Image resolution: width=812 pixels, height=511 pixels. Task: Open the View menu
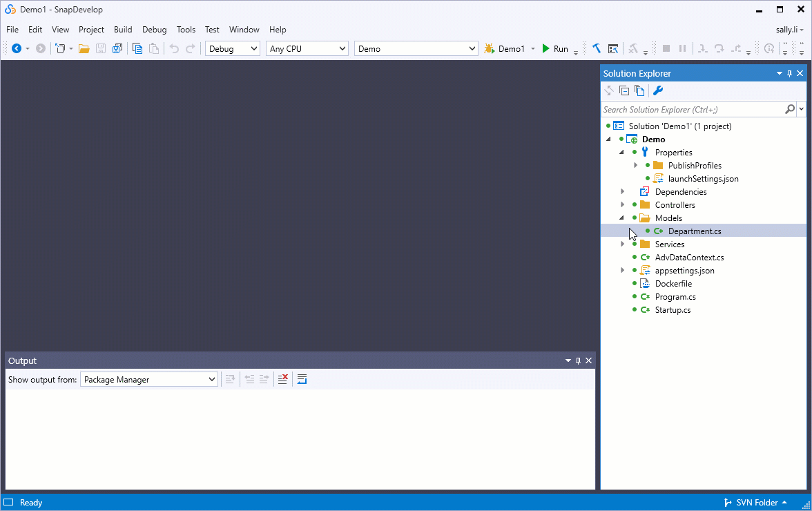(x=60, y=30)
